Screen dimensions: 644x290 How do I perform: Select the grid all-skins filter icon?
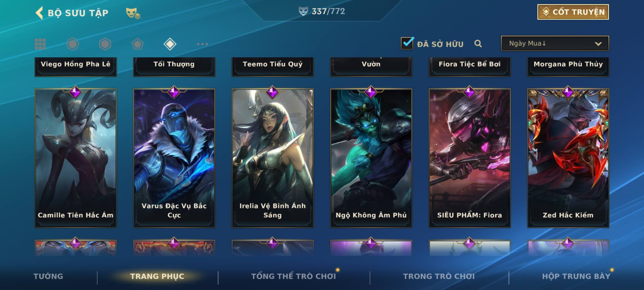point(40,44)
